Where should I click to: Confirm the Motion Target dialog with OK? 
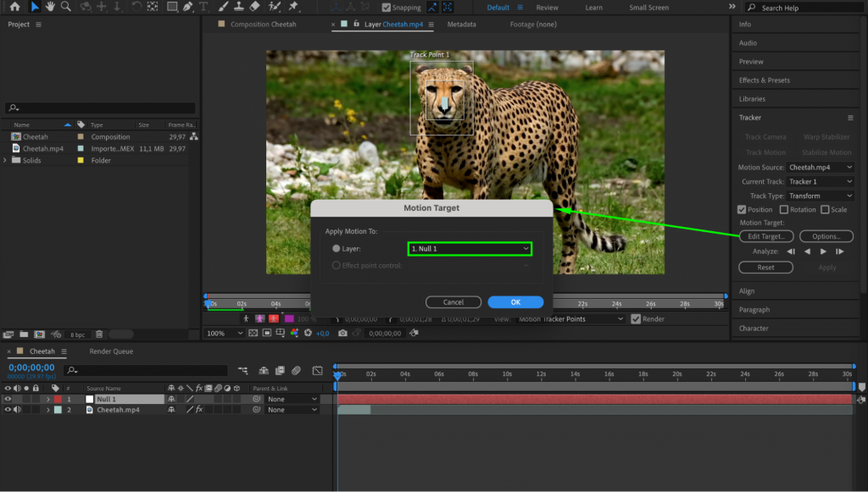coord(515,301)
